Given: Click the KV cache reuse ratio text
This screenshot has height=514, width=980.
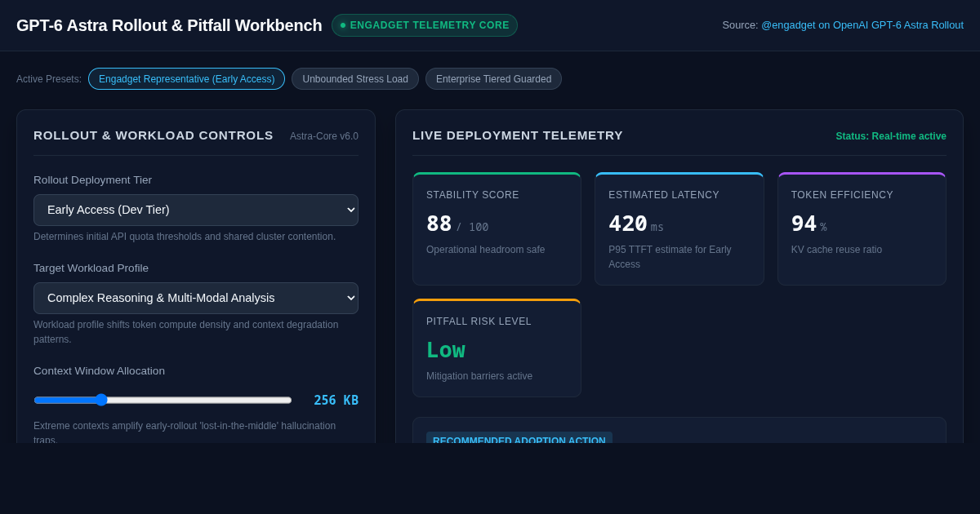Looking at the screenshot, I should [x=836, y=250].
